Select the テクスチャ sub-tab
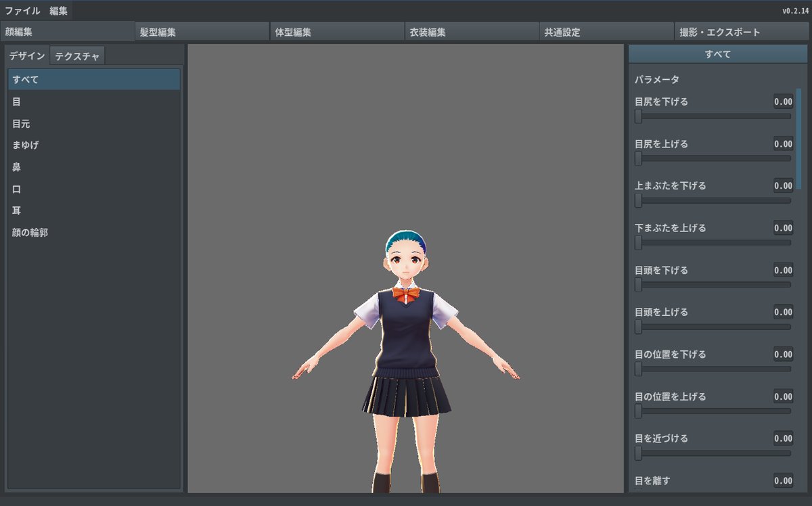Screen dimensions: 812x506 pos(77,56)
